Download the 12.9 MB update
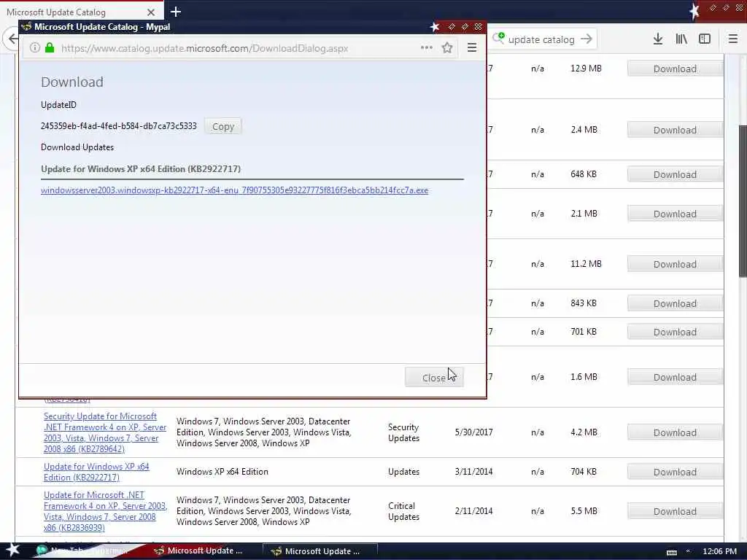This screenshot has width=747, height=560. (x=675, y=69)
